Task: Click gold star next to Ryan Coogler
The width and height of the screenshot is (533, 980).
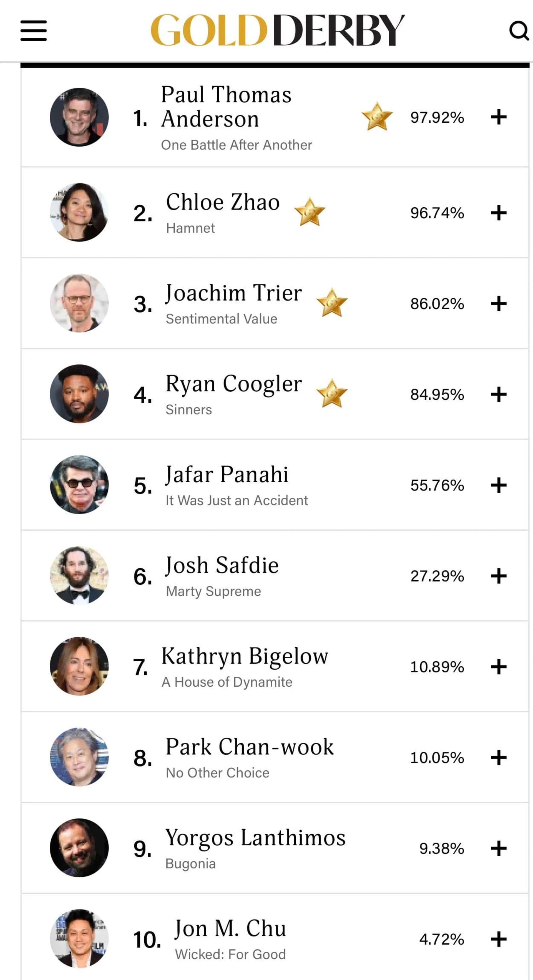Action: pos(332,394)
